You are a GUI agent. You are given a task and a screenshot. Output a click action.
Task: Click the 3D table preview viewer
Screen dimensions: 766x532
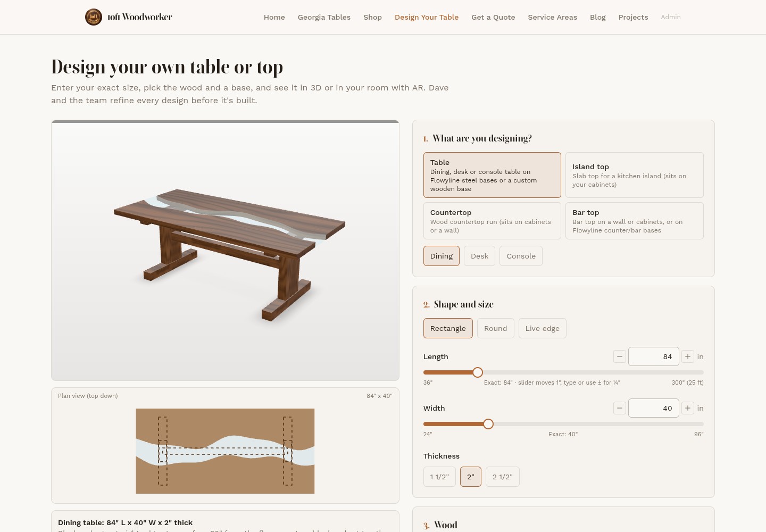225,251
